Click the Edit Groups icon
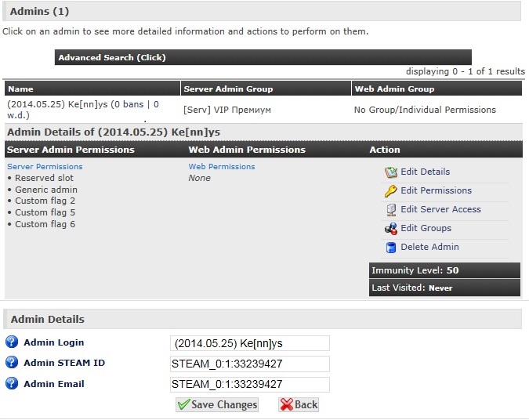 [390, 229]
